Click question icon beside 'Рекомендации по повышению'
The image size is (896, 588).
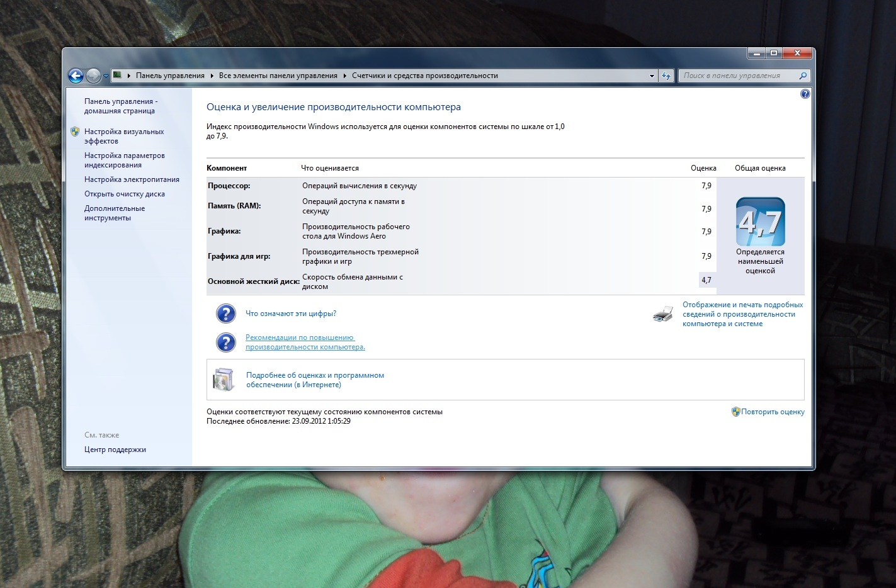click(x=225, y=342)
